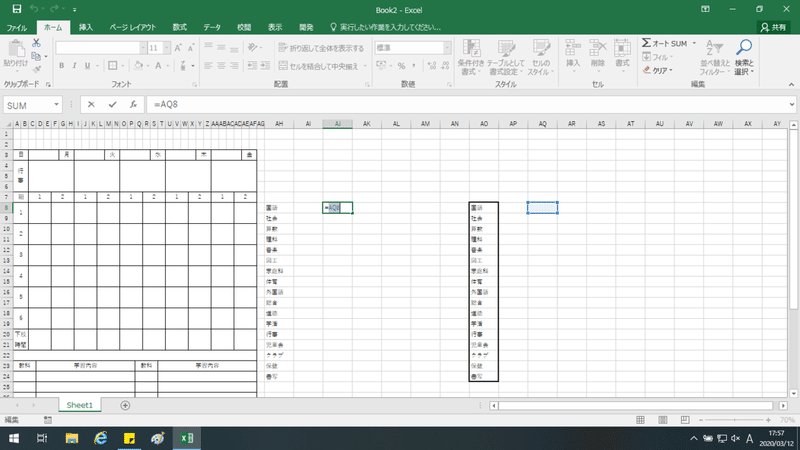Click increase indent icon
Viewport: 800px width, 450px height.
[265, 66]
